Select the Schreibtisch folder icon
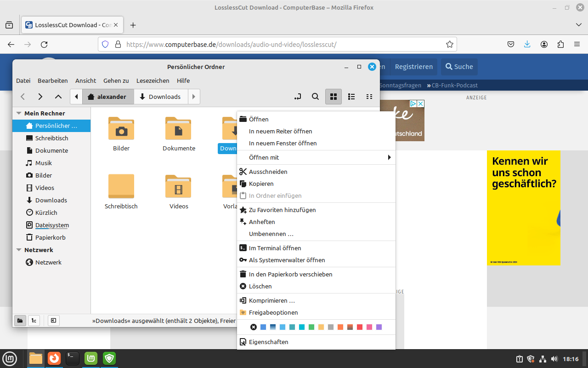Image resolution: width=588 pixels, height=368 pixels. [x=121, y=186]
